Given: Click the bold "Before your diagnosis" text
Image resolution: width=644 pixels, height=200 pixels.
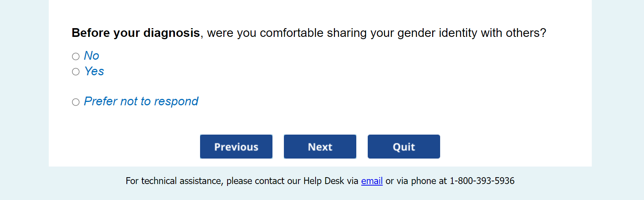Looking at the screenshot, I should point(136,33).
